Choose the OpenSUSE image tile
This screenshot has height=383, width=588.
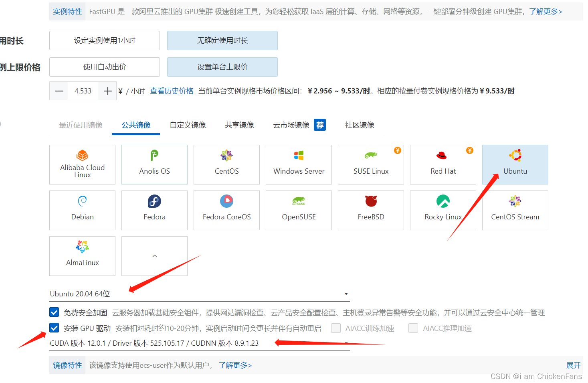click(299, 210)
